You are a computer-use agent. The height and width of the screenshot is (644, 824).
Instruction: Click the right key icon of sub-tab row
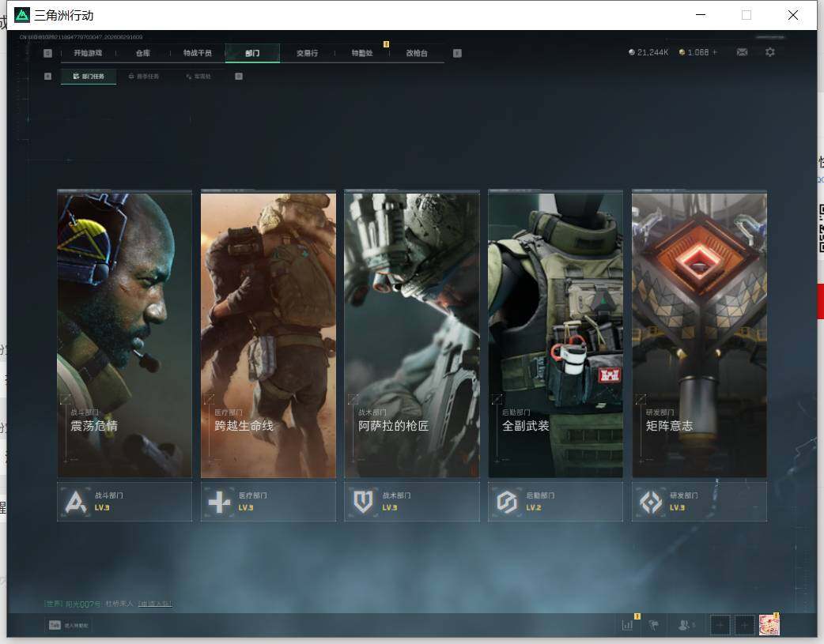click(239, 77)
